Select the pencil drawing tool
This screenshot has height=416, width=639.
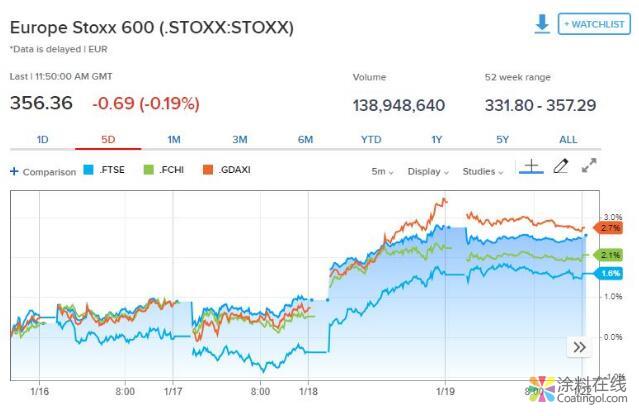(x=560, y=168)
